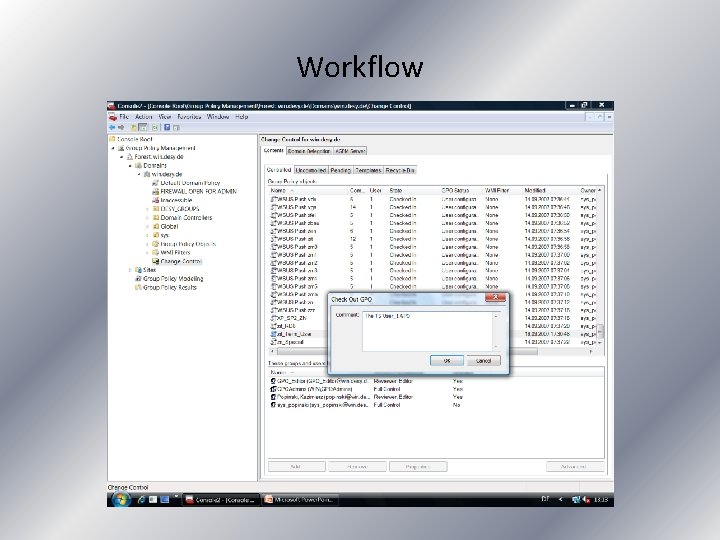Launch Internet Explorer from the quick launch
Image resolution: width=720 pixels, height=540 pixels.
click(141, 499)
